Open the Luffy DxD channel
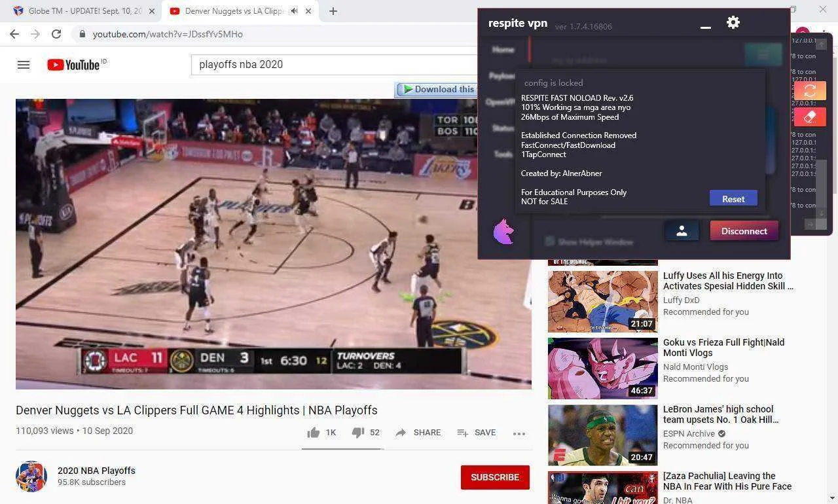 (x=682, y=300)
